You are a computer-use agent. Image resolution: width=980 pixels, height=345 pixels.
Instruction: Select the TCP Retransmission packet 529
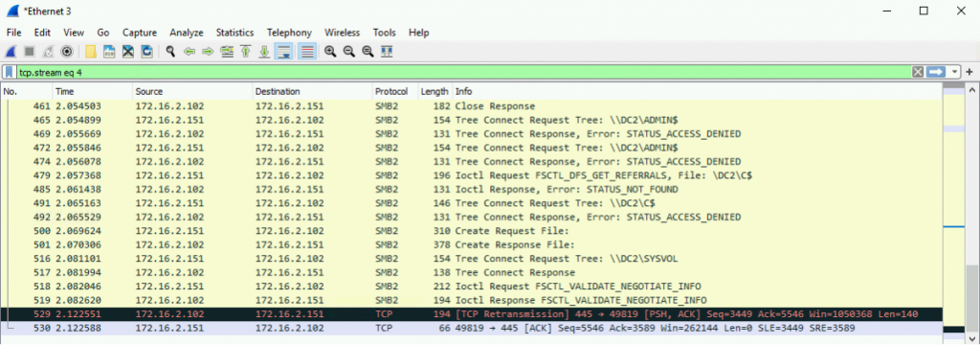(x=472, y=314)
